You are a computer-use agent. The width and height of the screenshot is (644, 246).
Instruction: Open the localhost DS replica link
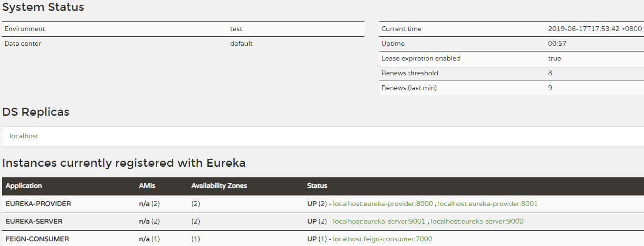(24, 136)
